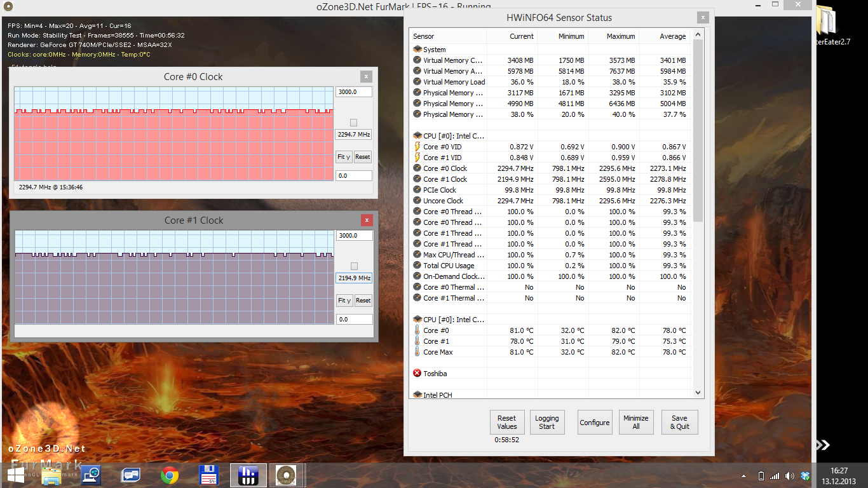
Task: Click the Current column header
Action: pos(512,36)
